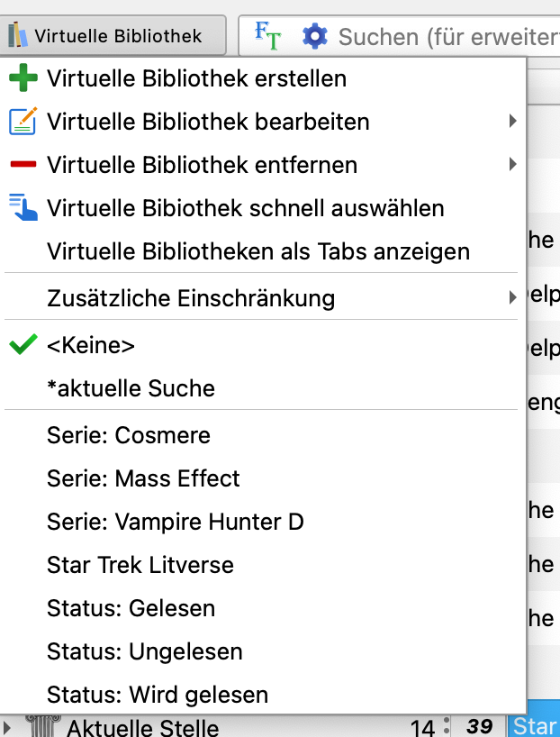Click the column icon beside Aktuelle Stelle
The height and width of the screenshot is (737, 560).
pyautogui.click(x=42, y=726)
